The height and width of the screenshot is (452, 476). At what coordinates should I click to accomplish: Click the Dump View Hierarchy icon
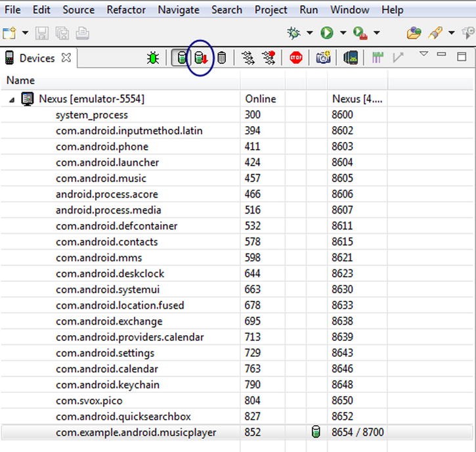coord(351,58)
